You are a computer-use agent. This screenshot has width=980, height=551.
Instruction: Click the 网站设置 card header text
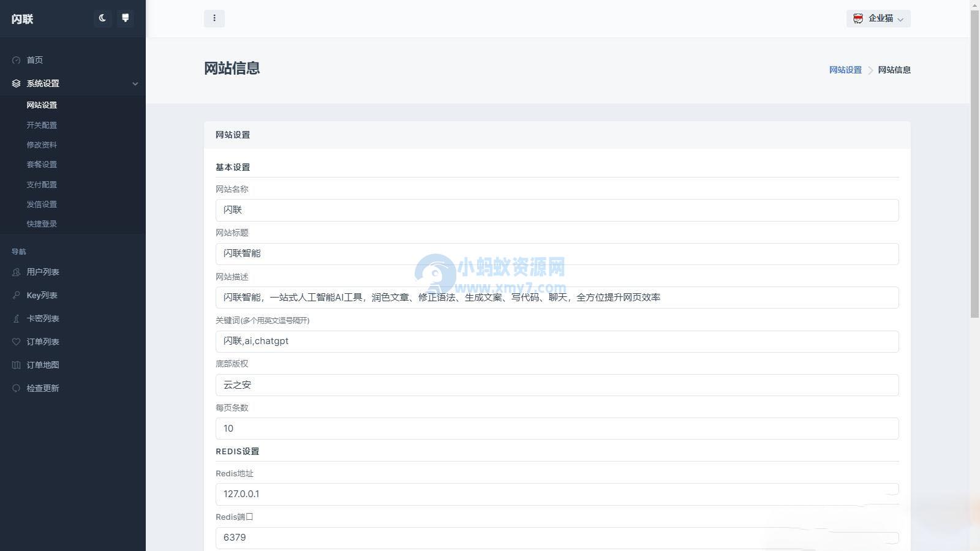tap(233, 135)
